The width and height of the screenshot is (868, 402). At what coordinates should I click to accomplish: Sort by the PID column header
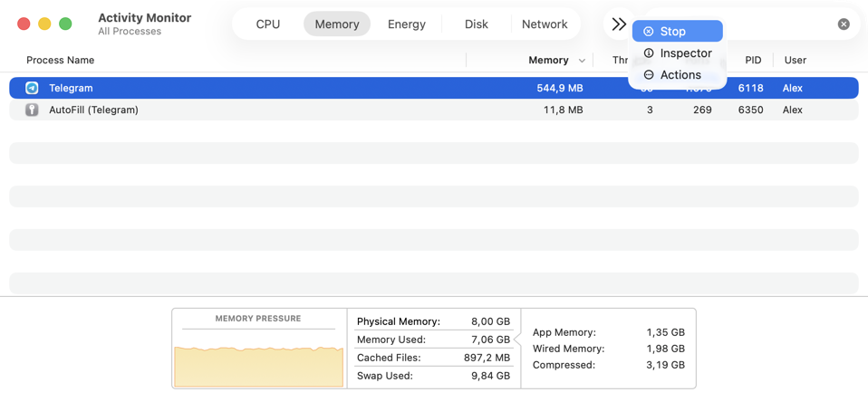point(753,61)
